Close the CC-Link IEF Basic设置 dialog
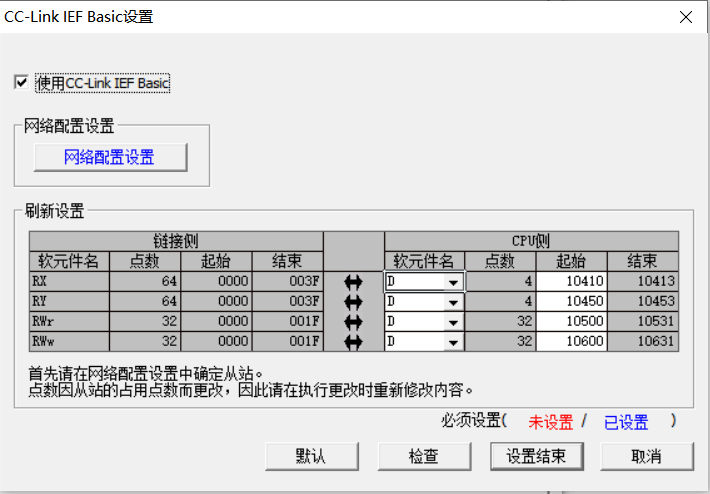The height and width of the screenshot is (494, 710). click(686, 17)
